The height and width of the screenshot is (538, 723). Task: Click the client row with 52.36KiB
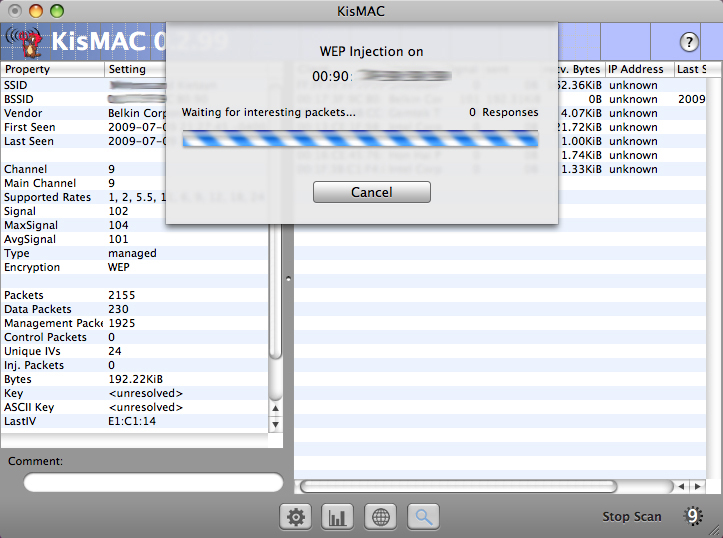[632, 85]
